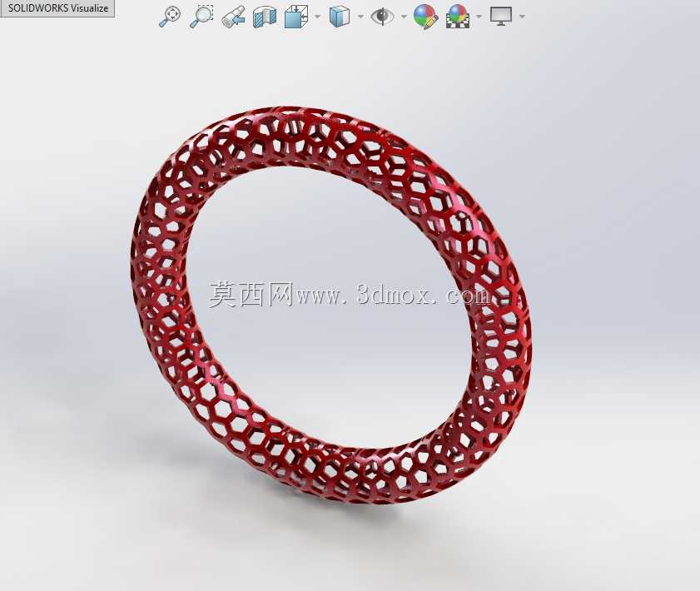Click the Display Style cube icon

[x=340, y=17]
